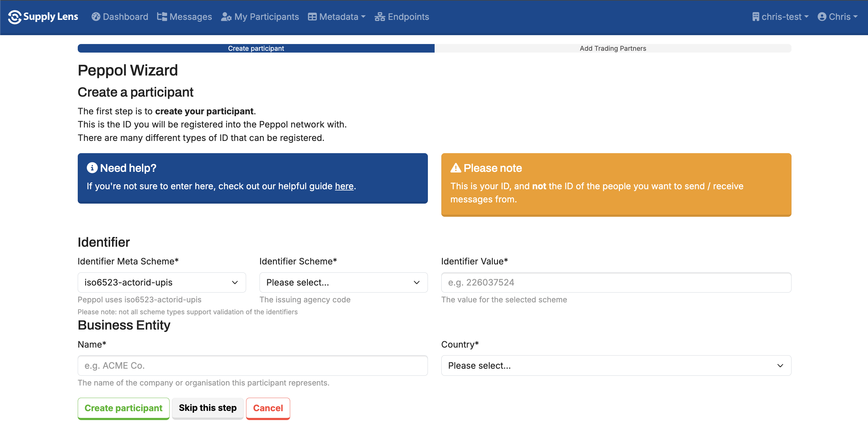
Task: Open the Identifier Meta Scheme dropdown
Action: tap(162, 282)
